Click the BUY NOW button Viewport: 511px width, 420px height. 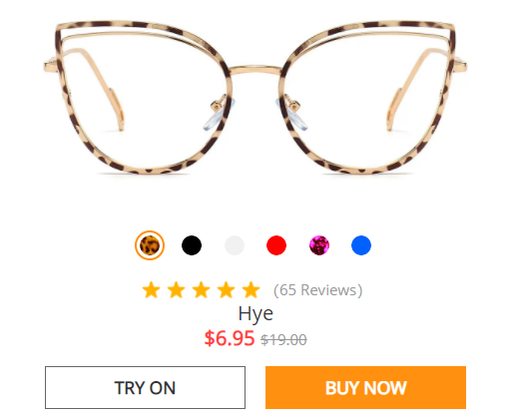pos(365,388)
